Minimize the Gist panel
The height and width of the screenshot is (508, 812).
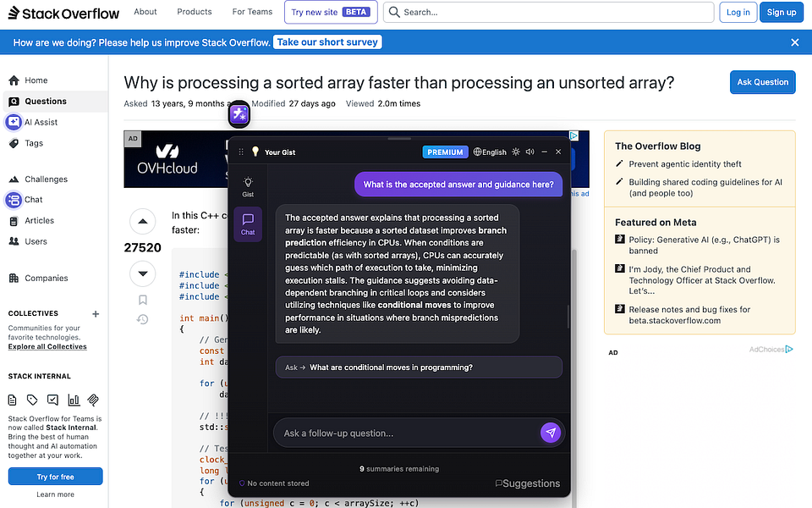(x=544, y=152)
